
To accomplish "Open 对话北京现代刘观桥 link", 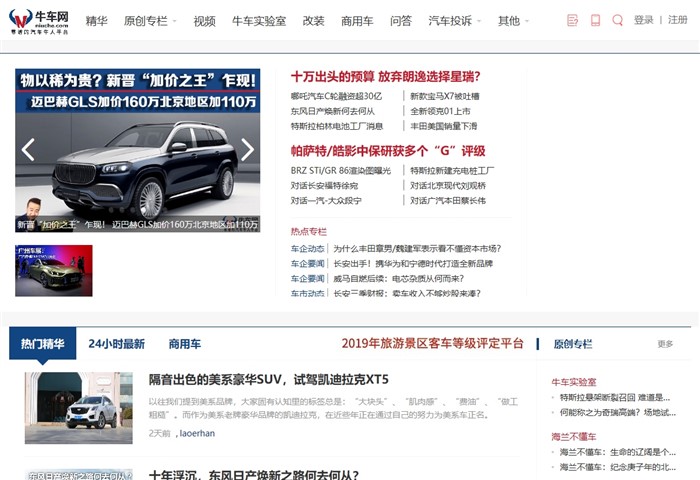I will 448,186.
